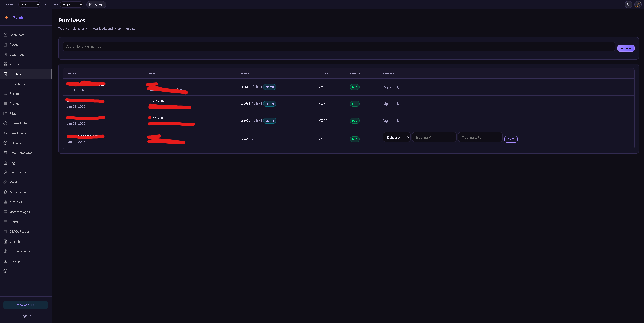The height and width of the screenshot is (323, 644).
Task: Click the lightning bolt Admin logo
Action: [x=7, y=17]
